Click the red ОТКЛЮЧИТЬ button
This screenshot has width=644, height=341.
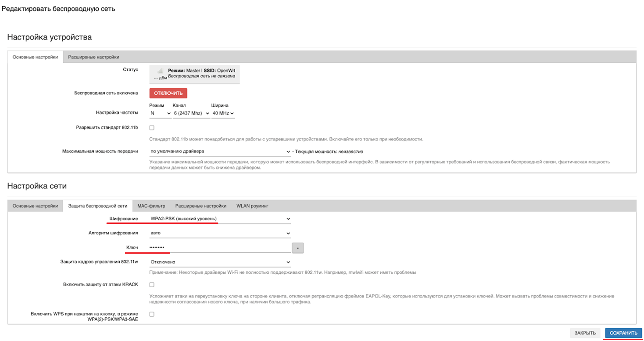pyautogui.click(x=168, y=93)
